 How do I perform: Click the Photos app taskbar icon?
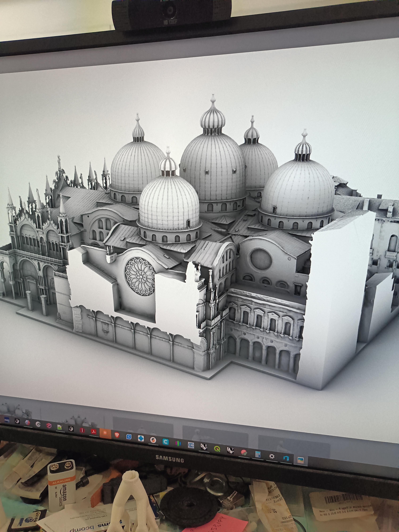tap(301, 460)
